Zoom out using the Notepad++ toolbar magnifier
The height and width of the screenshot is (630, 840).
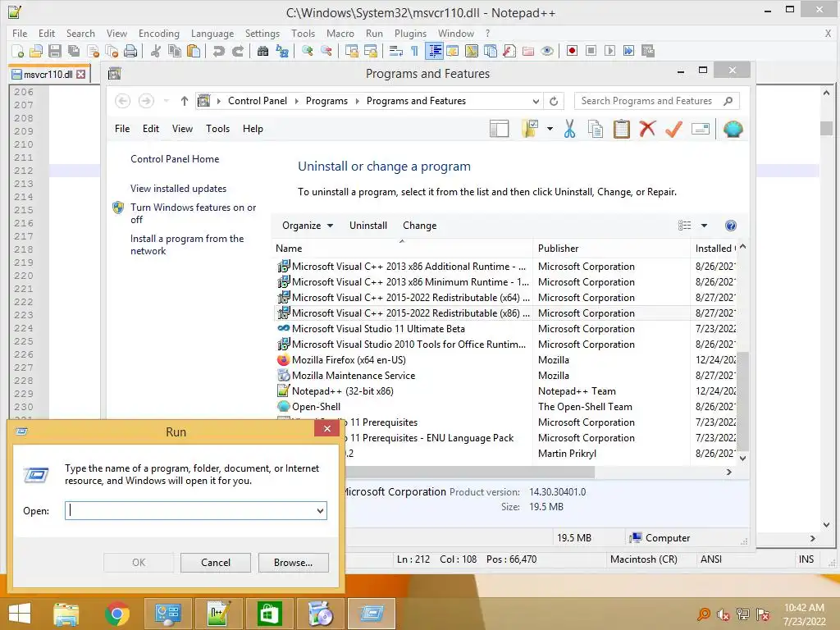click(x=326, y=51)
